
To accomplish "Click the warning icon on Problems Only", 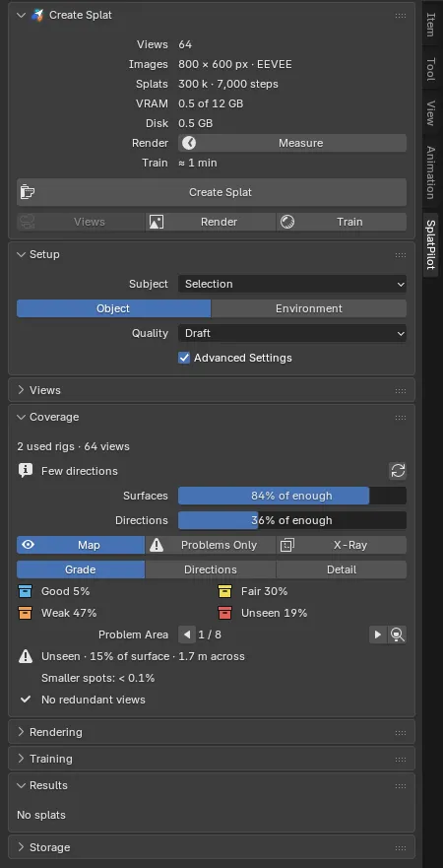I will [x=157, y=545].
